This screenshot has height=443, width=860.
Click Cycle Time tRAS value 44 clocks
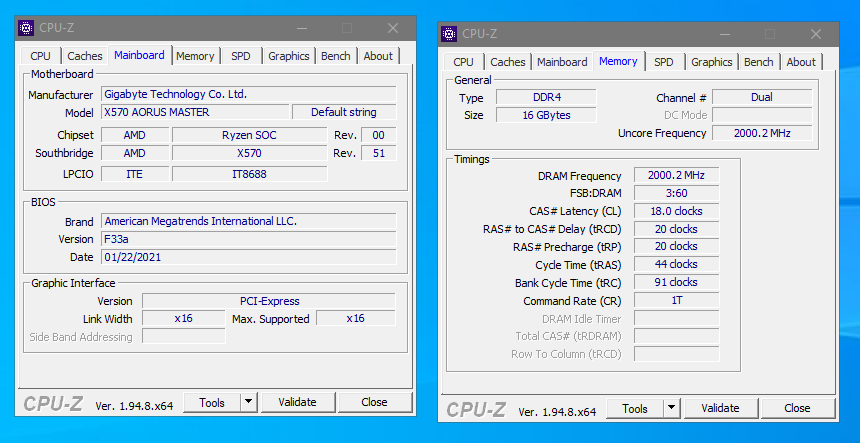click(676, 265)
